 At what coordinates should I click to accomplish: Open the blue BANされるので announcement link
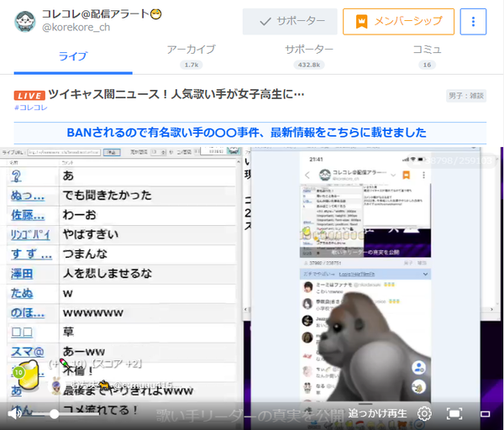coord(246,133)
